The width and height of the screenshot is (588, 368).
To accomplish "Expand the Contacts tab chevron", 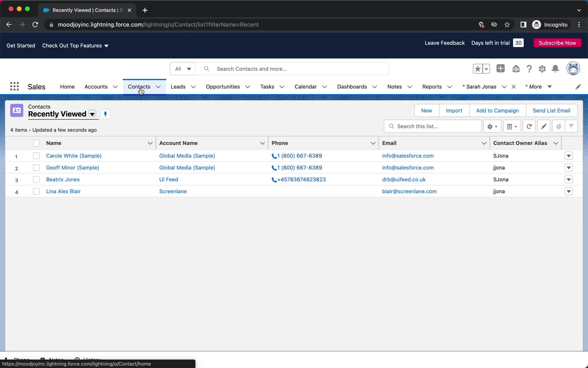I will [x=158, y=87].
